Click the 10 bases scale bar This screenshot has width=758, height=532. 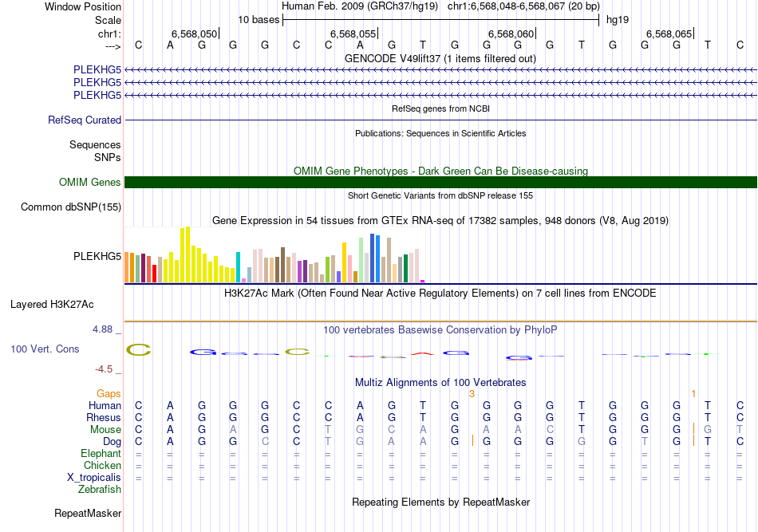coord(440,19)
